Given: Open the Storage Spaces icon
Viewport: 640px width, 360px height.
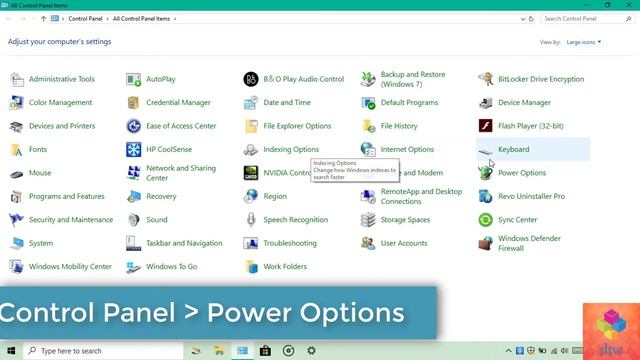Looking at the screenshot, I should point(368,220).
